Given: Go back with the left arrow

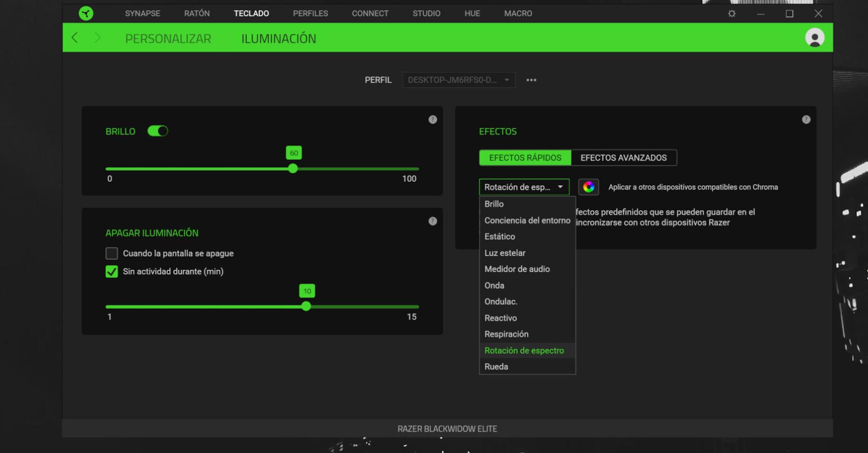Looking at the screenshot, I should [75, 38].
